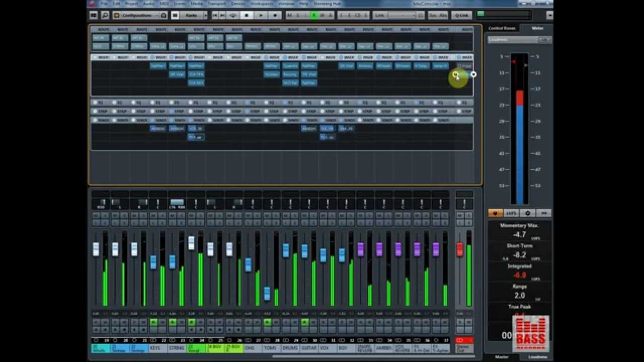Deactivate all Mute states M button
The height and width of the screenshot is (362, 644).
click(289, 16)
